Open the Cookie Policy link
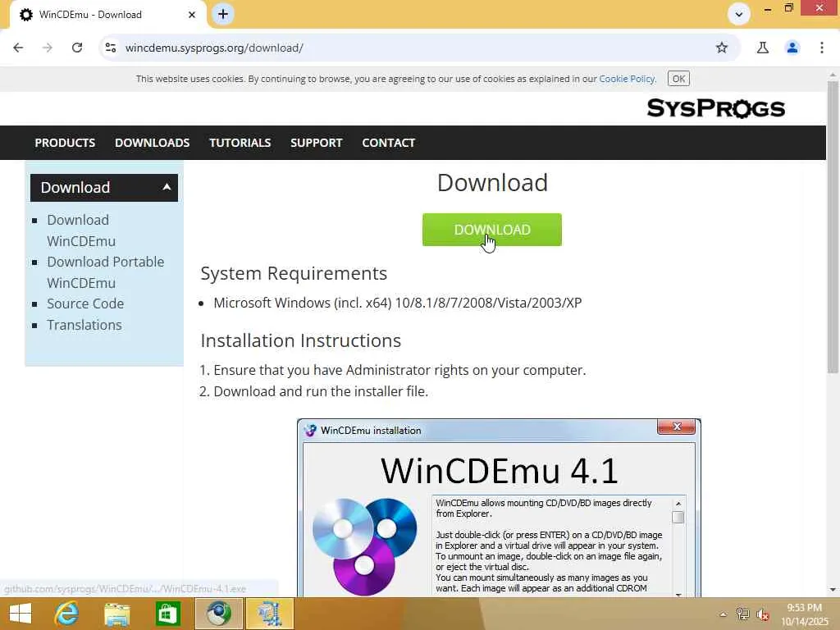 pos(627,79)
